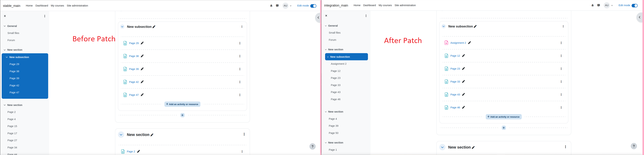Open course index options menu in integration_main
This screenshot has height=155, width=644.
tap(366, 16)
